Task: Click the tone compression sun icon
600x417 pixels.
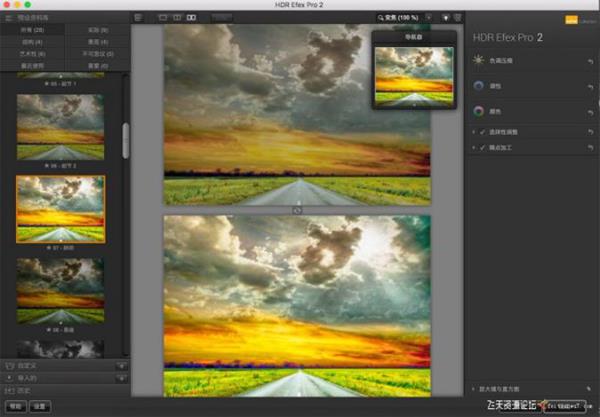Action: (x=478, y=60)
